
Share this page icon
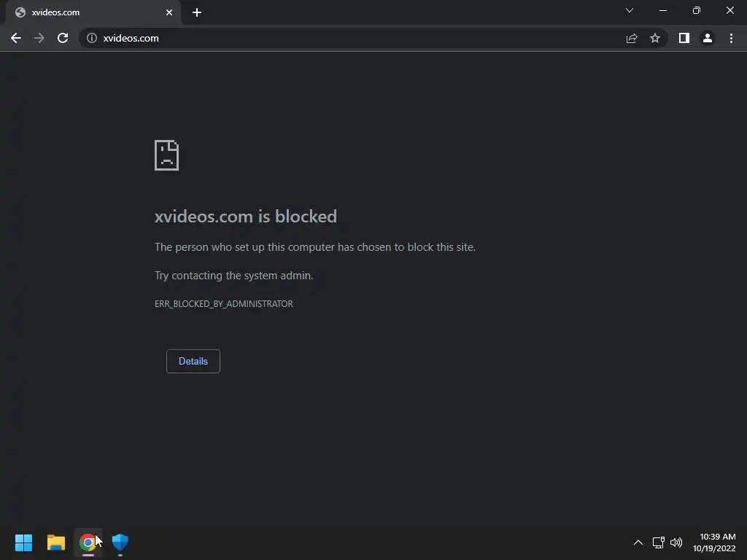coord(632,38)
